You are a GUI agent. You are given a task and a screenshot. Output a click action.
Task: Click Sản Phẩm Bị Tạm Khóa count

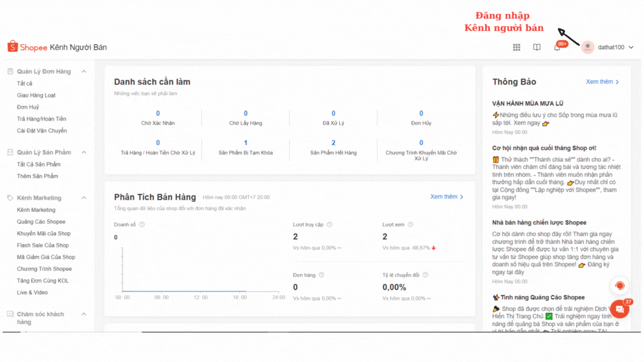point(245,143)
